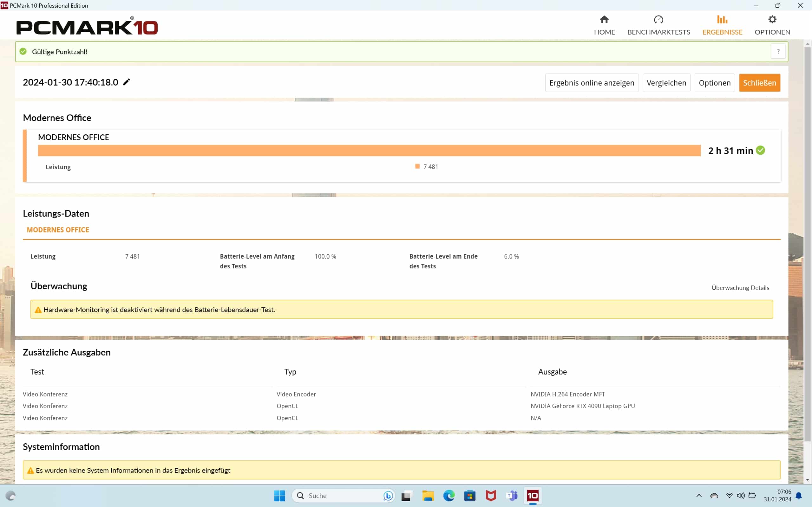
Task: Open Microsoft Store from the taskbar
Action: pos(470,496)
